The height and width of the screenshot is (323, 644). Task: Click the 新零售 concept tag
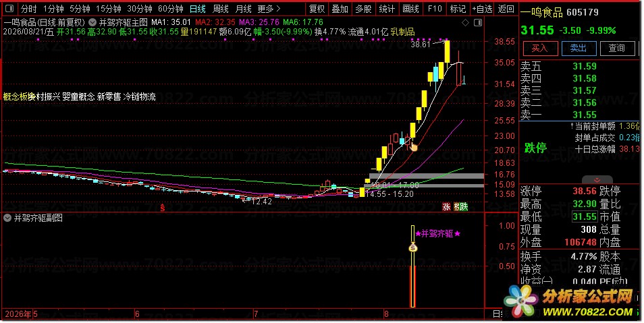click(x=109, y=97)
